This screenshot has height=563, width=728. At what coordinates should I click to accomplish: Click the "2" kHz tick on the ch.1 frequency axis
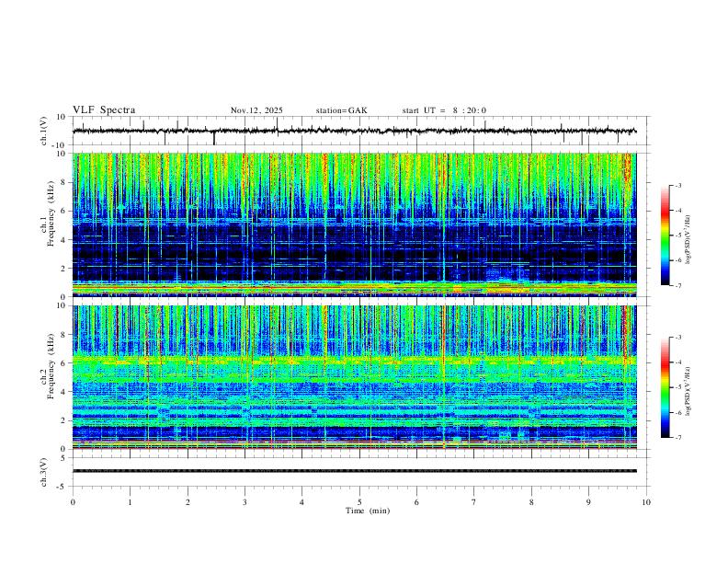64,269
